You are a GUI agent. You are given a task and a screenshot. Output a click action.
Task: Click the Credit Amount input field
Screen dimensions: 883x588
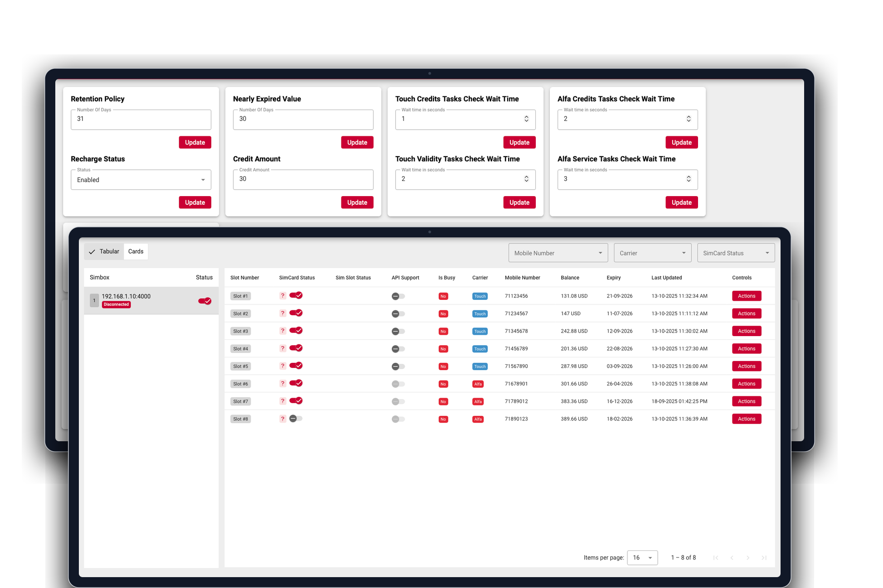click(303, 180)
